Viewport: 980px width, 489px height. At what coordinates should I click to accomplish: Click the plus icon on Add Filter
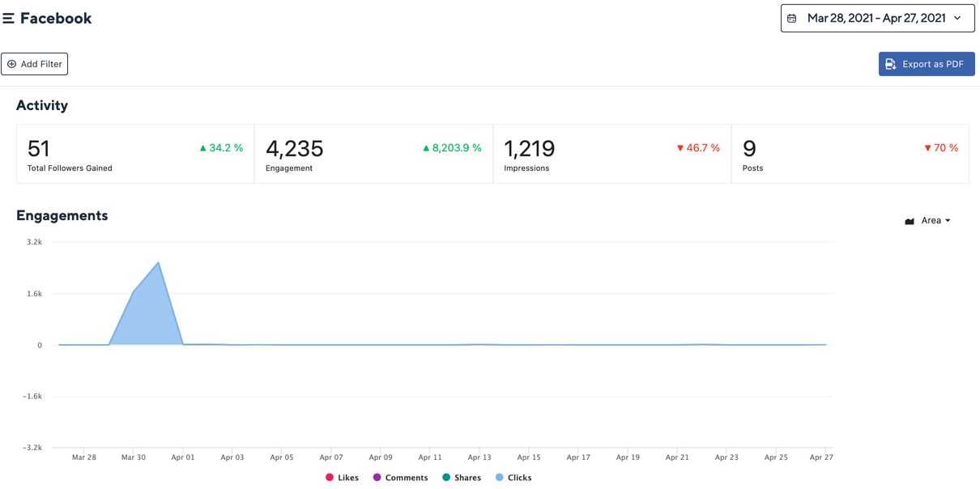11,63
